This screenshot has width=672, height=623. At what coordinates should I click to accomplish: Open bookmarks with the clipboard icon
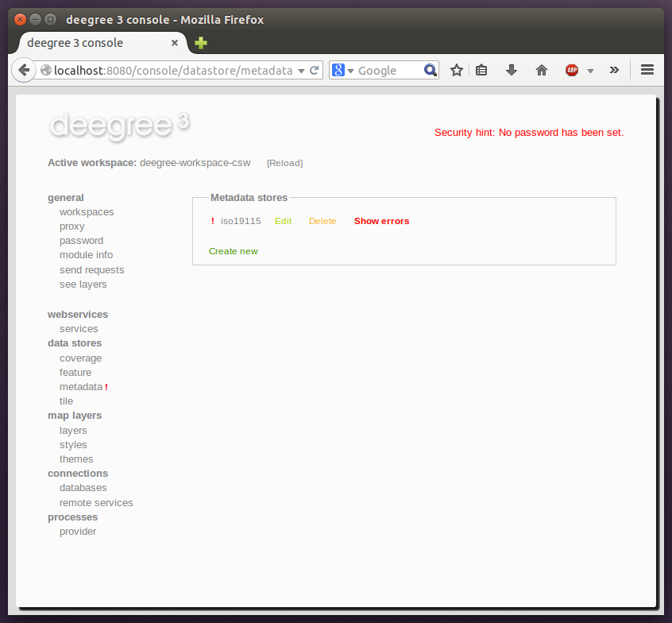click(481, 70)
